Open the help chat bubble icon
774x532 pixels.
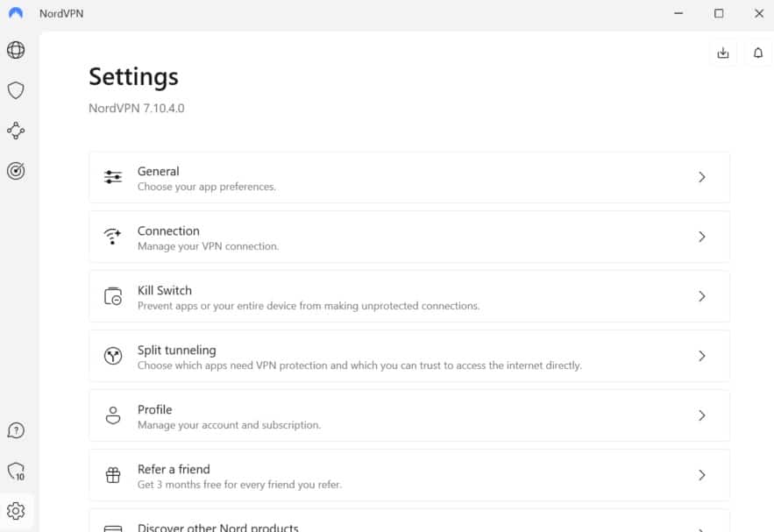pyautogui.click(x=16, y=430)
